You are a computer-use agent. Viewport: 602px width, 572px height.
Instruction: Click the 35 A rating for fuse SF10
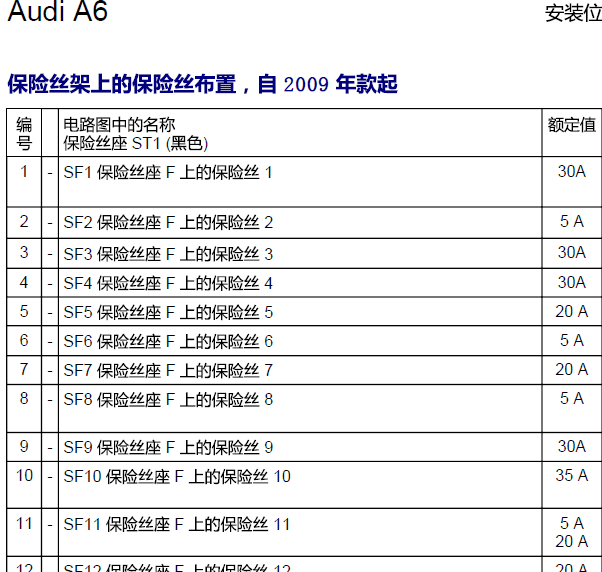(572, 476)
